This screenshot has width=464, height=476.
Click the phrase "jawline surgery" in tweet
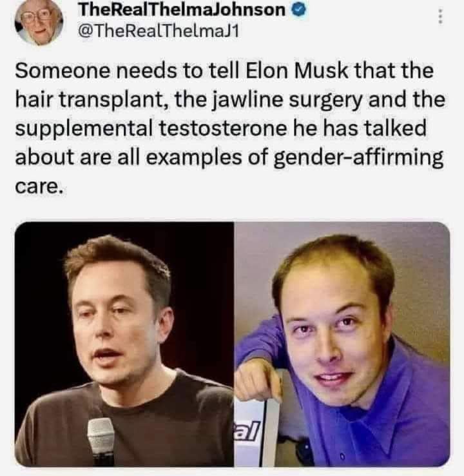pos(289,100)
